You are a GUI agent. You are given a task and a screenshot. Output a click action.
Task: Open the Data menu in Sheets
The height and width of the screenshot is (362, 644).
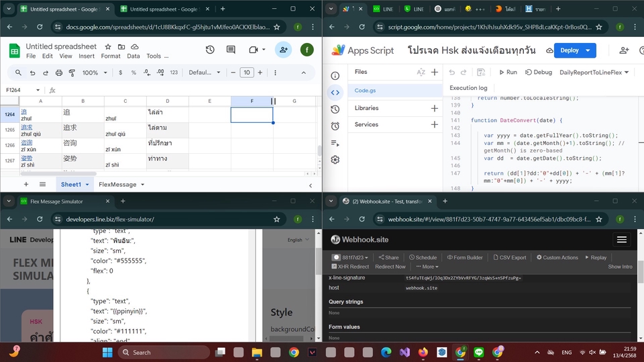133,56
